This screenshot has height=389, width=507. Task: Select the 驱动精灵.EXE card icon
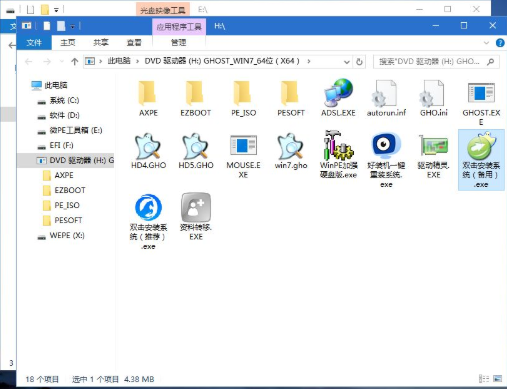(x=433, y=146)
